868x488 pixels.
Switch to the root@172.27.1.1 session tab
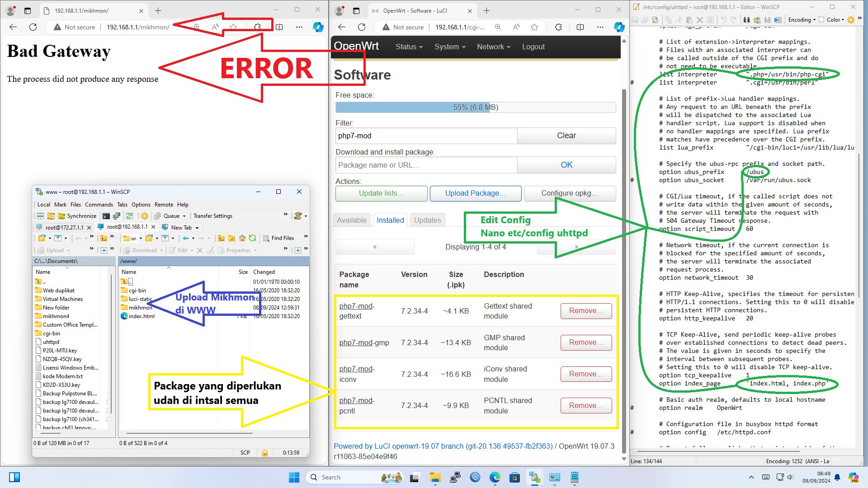click(64, 228)
